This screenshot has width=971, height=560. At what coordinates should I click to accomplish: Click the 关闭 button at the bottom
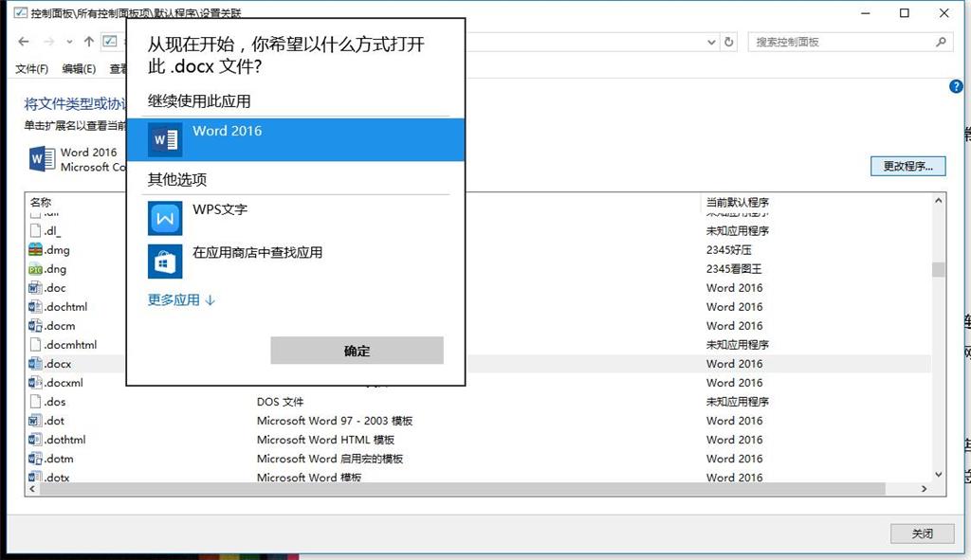(x=922, y=533)
